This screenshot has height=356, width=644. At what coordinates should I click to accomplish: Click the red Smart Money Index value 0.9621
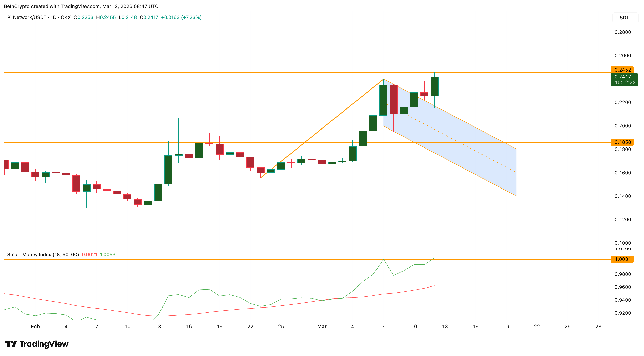point(89,254)
